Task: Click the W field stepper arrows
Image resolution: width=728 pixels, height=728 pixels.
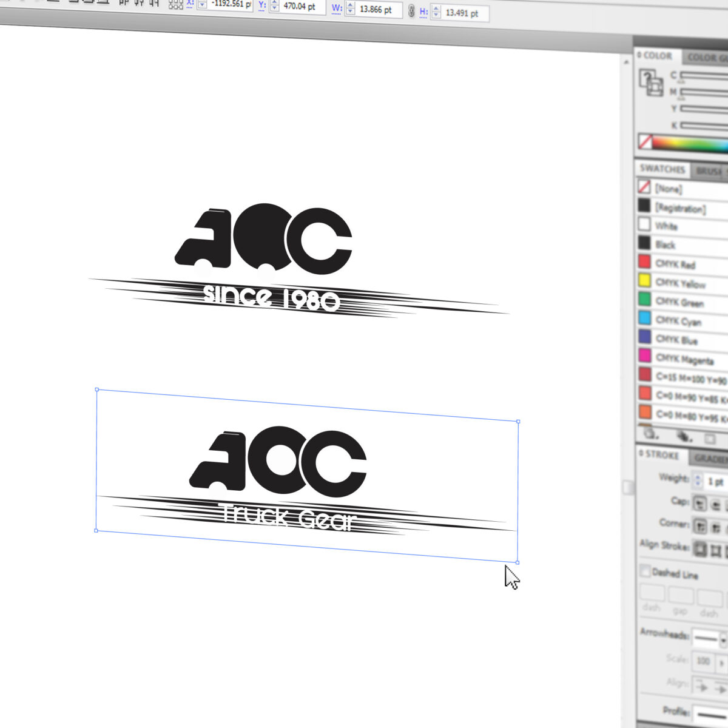Action: click(350, 8)
